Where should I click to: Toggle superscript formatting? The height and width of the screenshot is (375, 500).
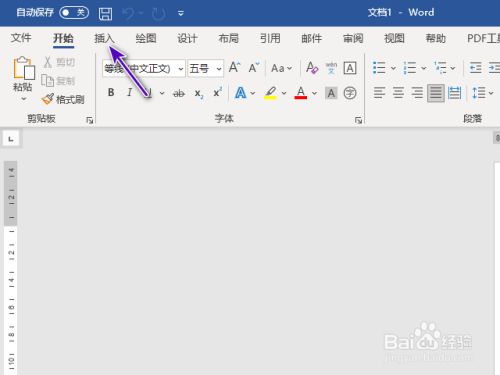click(217, 92)
